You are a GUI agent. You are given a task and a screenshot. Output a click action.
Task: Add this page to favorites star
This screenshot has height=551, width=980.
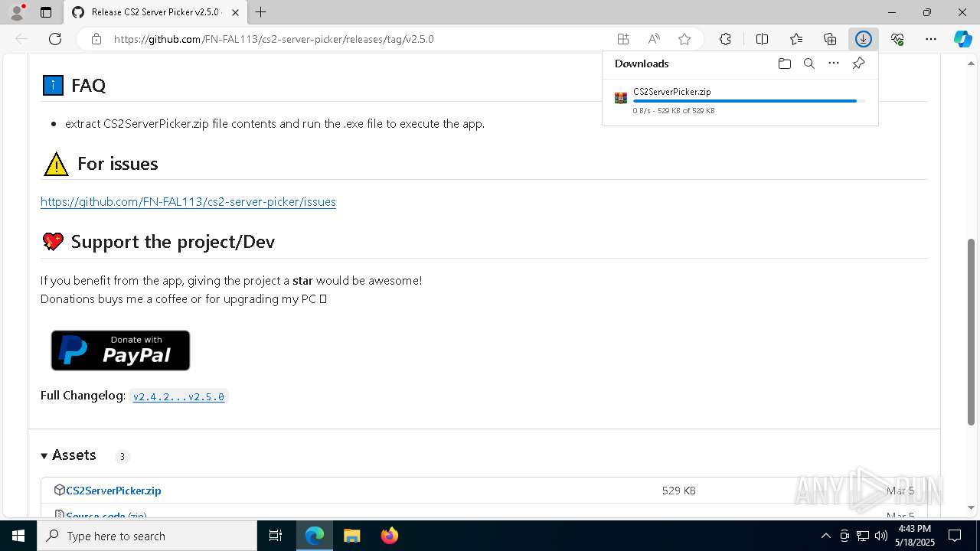[x=684, y=39]
